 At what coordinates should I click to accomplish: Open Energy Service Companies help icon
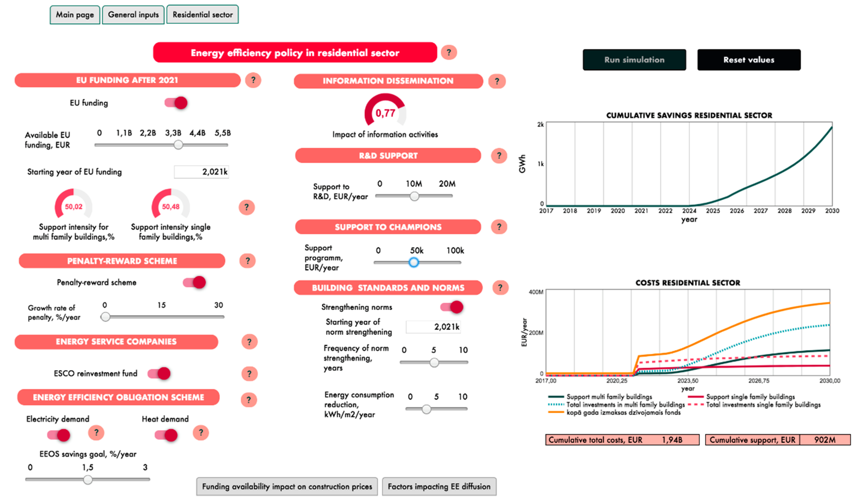pyautogui.click(x=249, y=342)
